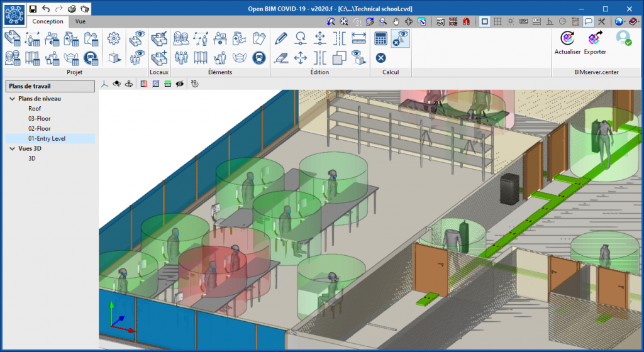Select the face mask element icon

tap(239, 58)
